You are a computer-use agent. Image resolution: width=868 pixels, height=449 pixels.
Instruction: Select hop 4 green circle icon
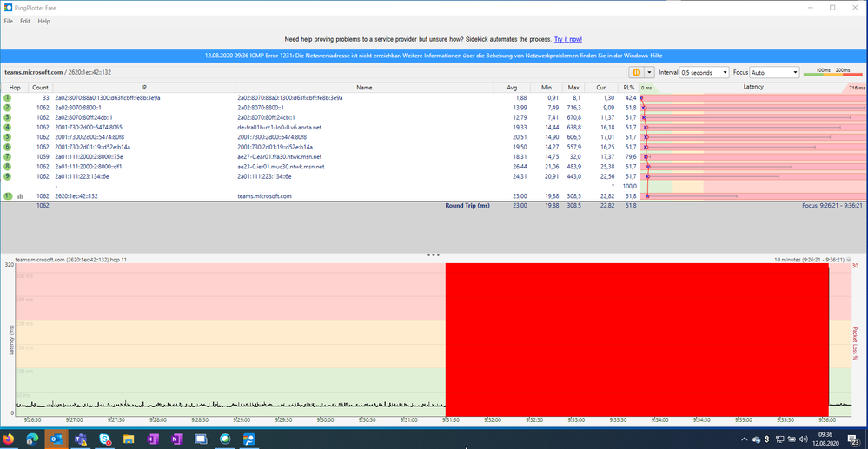7,128
